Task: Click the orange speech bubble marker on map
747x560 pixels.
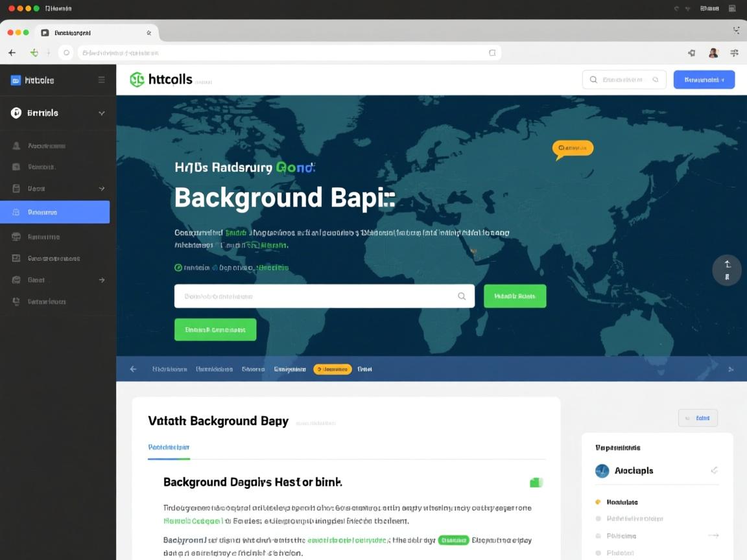Action: coord(572,148)
